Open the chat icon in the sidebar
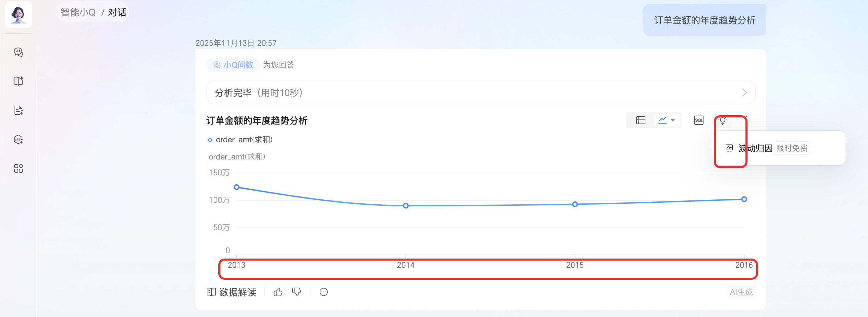Viewport: 868px width, 317px height. click(x=18, y=52)
